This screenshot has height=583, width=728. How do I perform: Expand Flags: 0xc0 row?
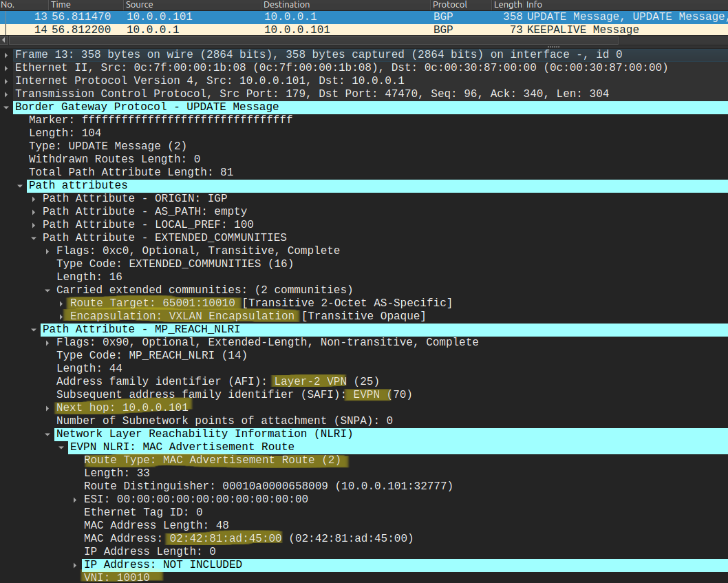[47, 251]
